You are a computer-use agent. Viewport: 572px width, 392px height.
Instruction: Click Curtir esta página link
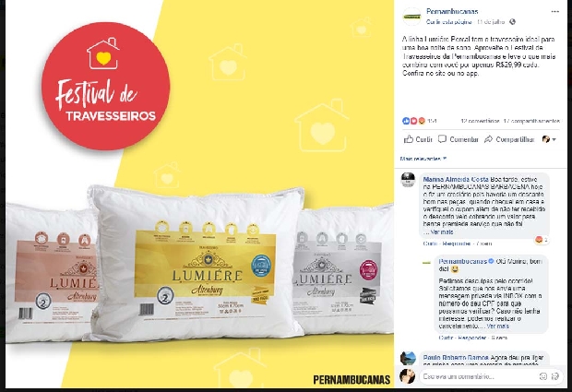coord(448,22)
